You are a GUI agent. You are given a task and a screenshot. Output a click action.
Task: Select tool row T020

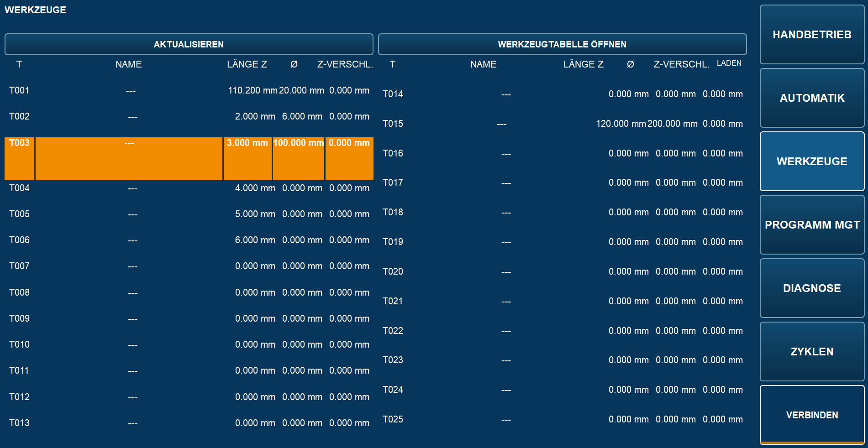coord(563,271)
